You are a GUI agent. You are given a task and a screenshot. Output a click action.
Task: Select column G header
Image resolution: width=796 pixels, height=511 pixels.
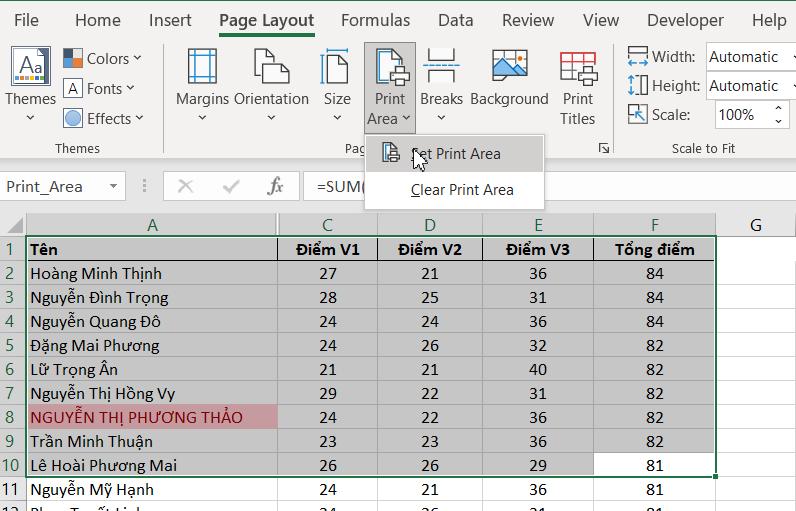click(x=755, y=224)
